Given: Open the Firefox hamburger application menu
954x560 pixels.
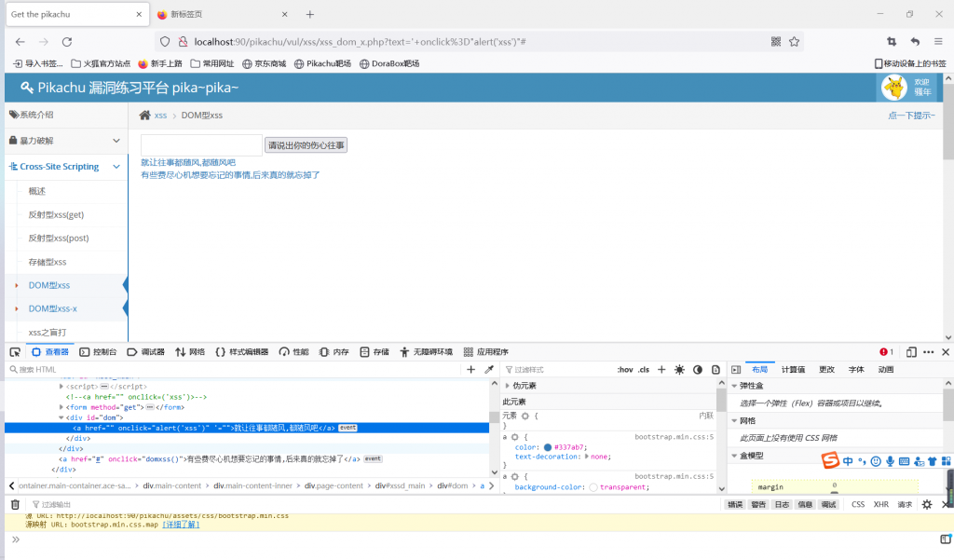Looking at the screenshot, I should pos(938,42).
